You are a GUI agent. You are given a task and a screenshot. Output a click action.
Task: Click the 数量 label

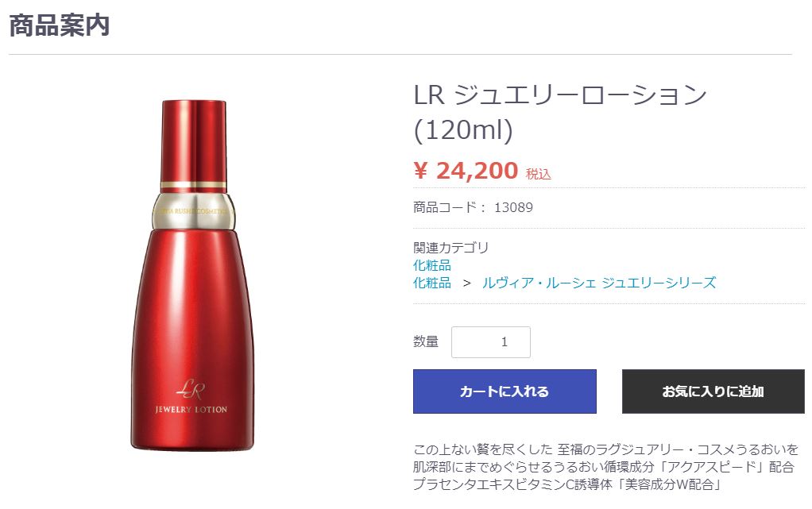tap(426, 342)
